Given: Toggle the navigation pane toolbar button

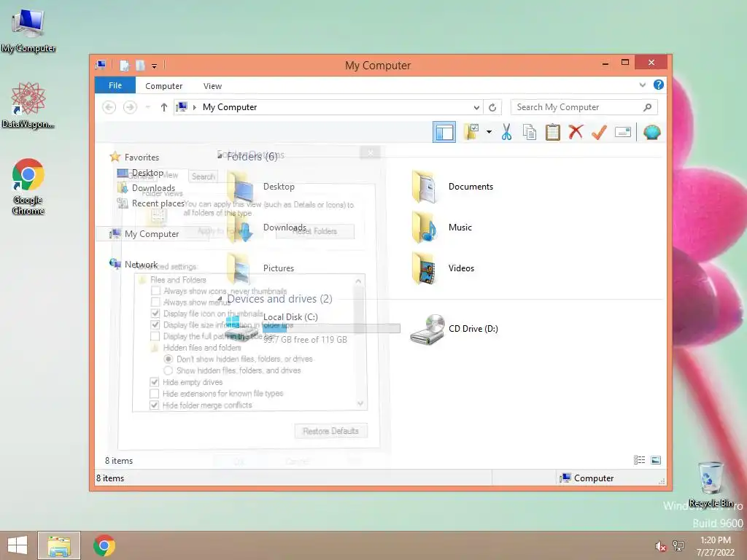Looking at the screenshot, I should point(444,132).
